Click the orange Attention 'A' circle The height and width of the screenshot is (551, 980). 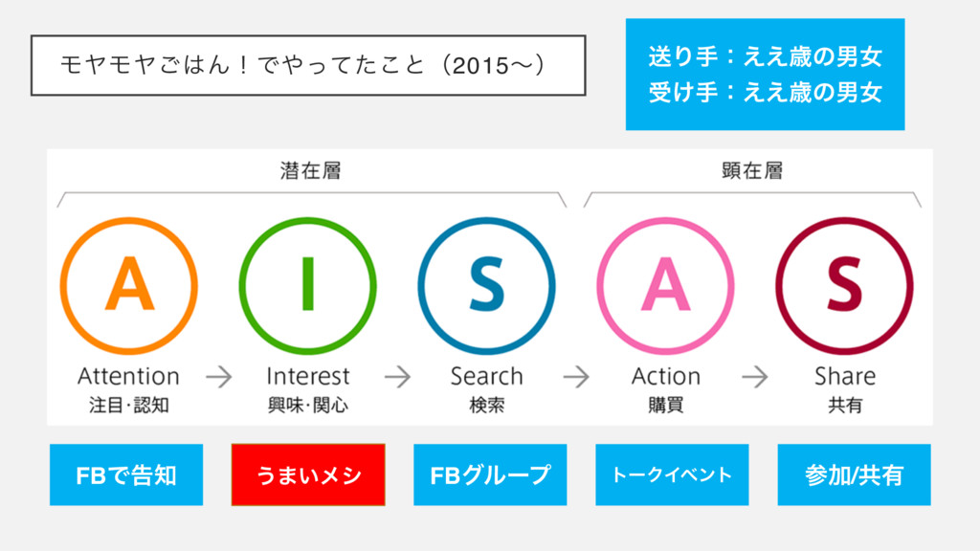(129, 285)
